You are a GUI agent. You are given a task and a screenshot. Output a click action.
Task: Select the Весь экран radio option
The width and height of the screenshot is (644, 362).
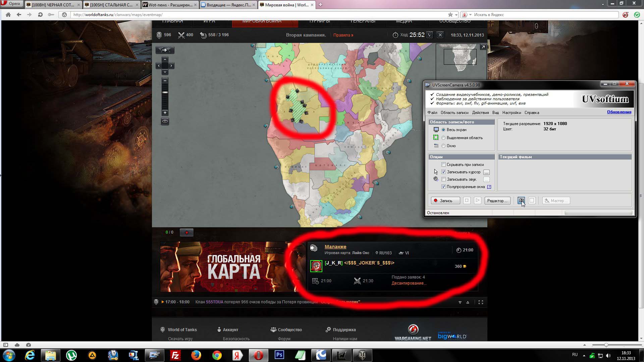point(443,130)
